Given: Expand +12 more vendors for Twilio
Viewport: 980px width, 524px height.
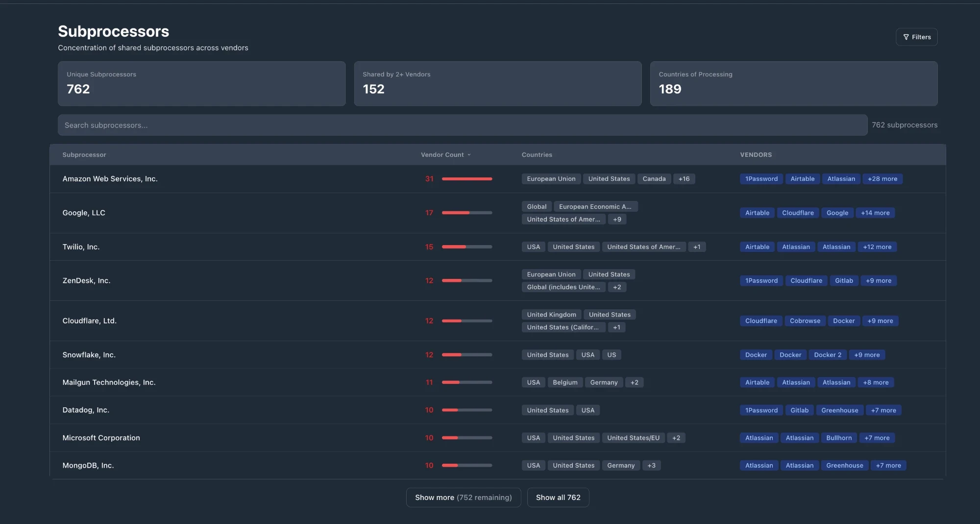Looking at the screenshot, I should (x=877, y=247).
